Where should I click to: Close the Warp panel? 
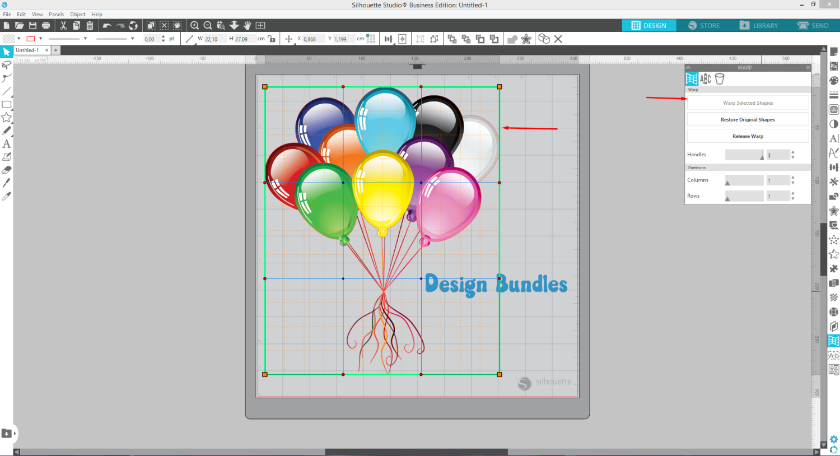click(808, 68)
